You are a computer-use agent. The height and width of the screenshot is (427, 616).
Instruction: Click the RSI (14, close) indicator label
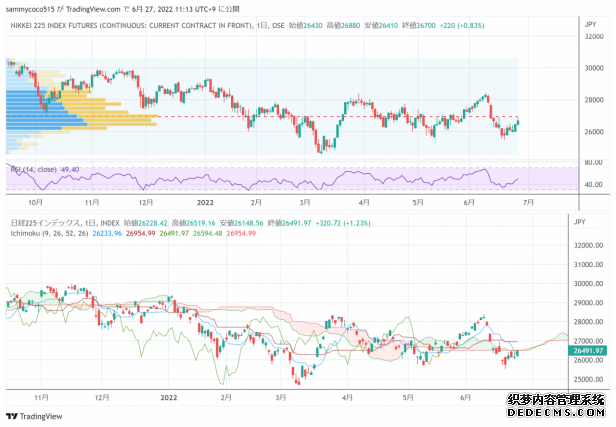tap(33, 169)
